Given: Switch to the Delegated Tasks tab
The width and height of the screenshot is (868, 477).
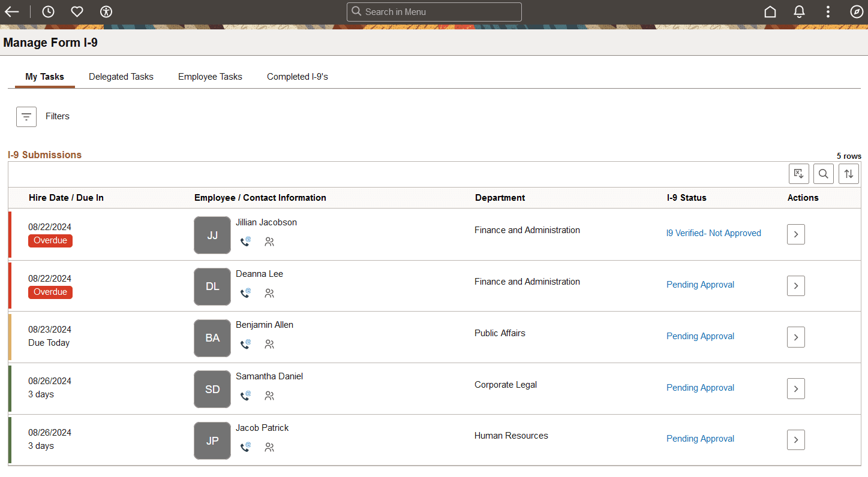Looking at the screenshot, I should [121, 77].
